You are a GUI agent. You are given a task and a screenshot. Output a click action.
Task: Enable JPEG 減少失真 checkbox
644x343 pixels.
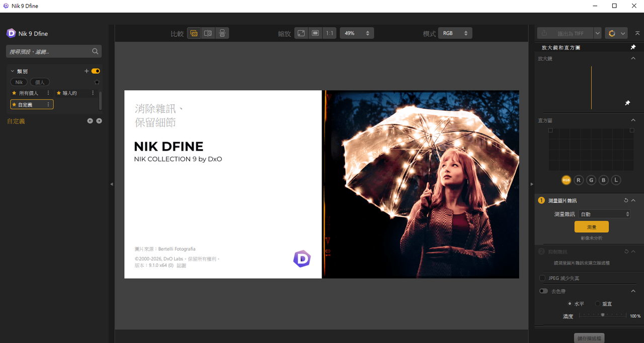(542, 278)
